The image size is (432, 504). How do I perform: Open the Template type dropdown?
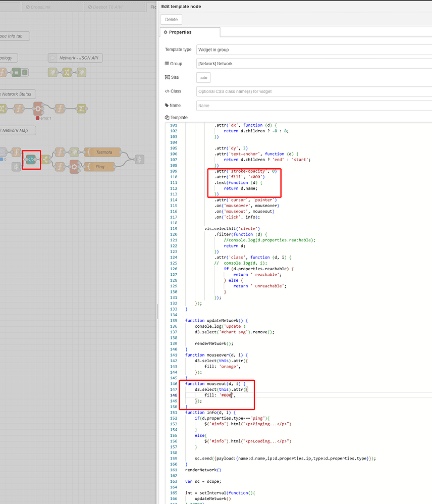(313, 49)
